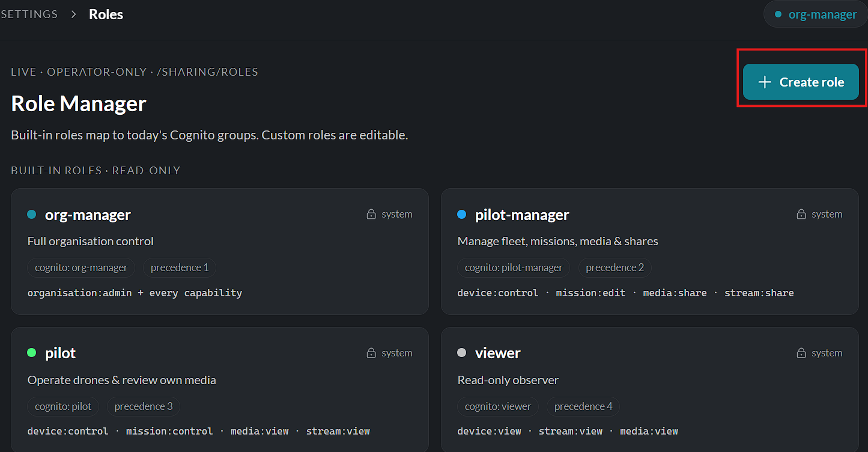
Task: Open the viewer role card title
Action: [x=498, y=353]
